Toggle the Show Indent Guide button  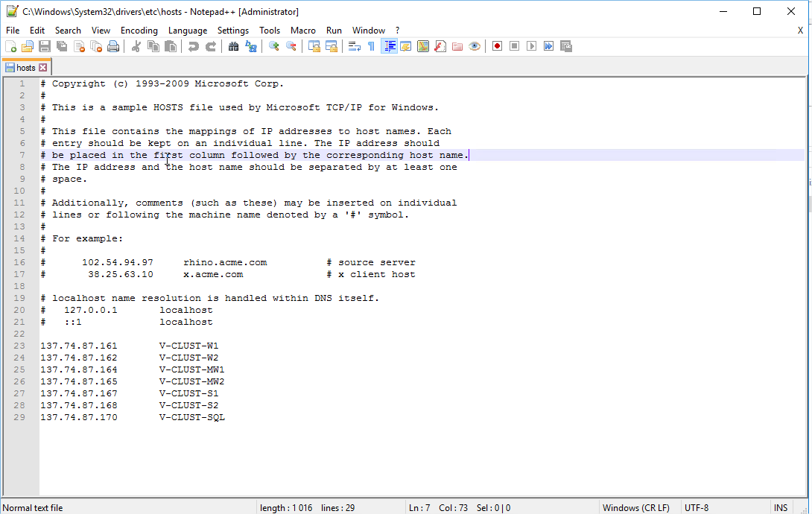click(x=389, y=46)
